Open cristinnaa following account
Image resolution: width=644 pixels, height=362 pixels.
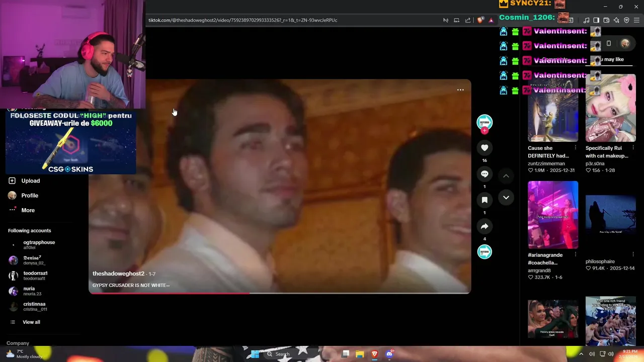click(x=28, y=306)
